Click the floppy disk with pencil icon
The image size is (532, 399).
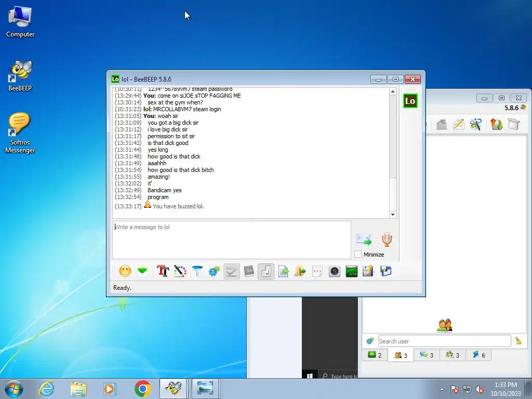point(368,271)
